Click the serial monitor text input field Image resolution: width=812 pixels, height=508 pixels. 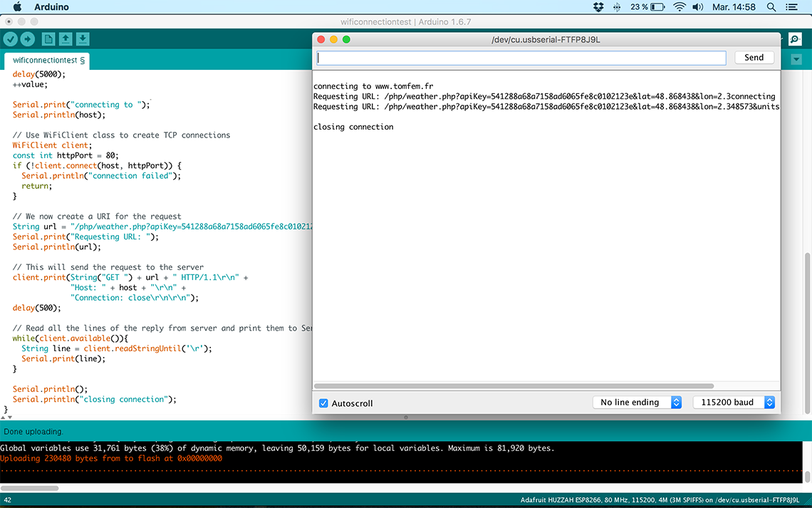point(521,58)
